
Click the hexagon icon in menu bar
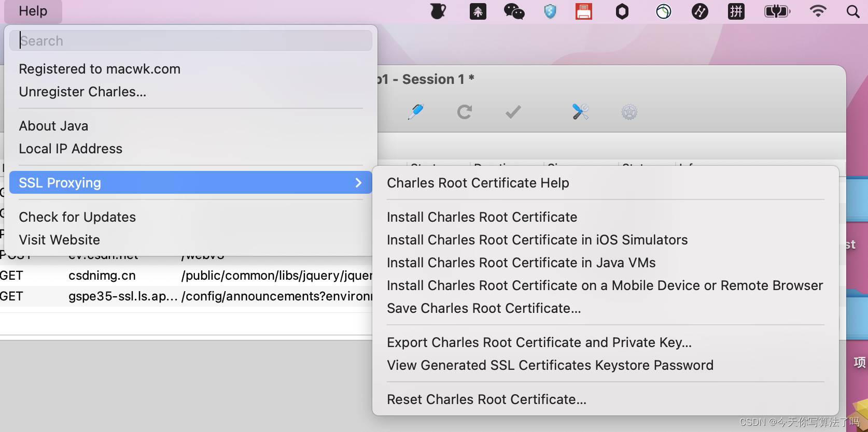(x=622, y=11)
